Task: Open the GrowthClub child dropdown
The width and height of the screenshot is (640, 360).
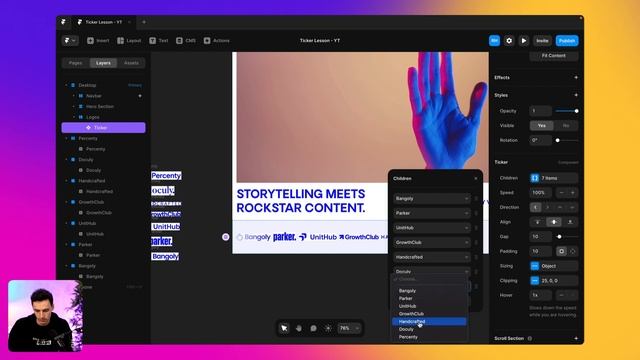Action: (x=432, y=242)
